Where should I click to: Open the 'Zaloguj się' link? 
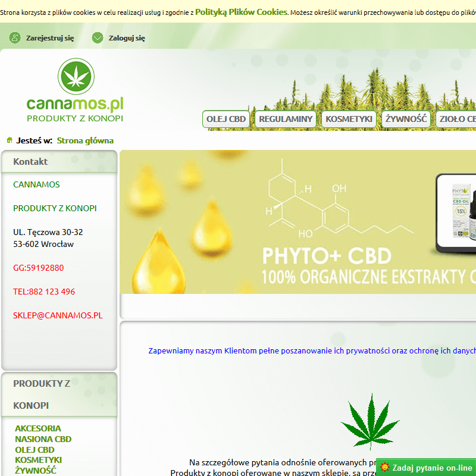tap(127, 38)
